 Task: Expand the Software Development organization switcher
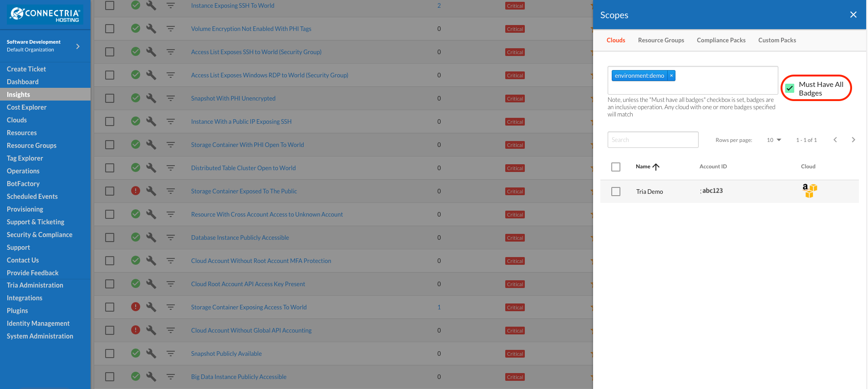(78, 46)
